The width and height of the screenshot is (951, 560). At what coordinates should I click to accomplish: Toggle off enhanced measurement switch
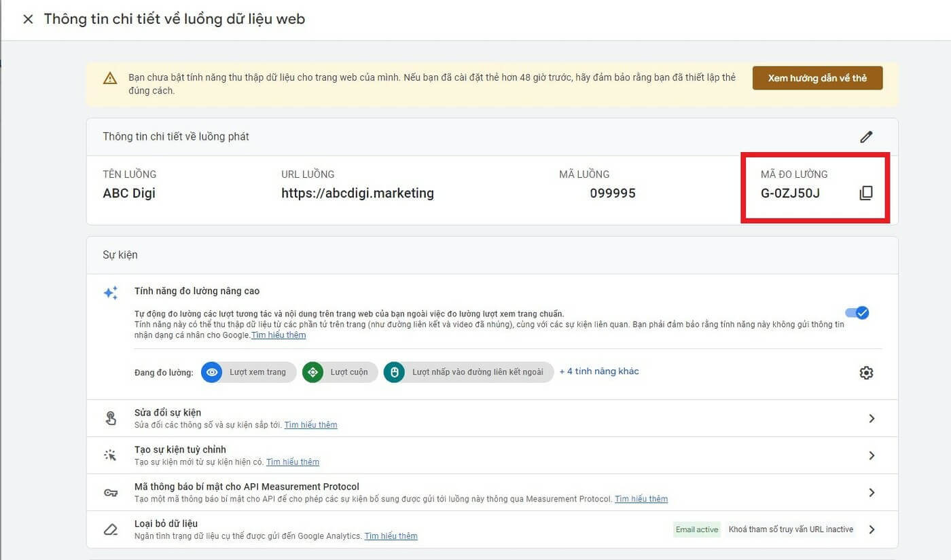click(857, 313)
